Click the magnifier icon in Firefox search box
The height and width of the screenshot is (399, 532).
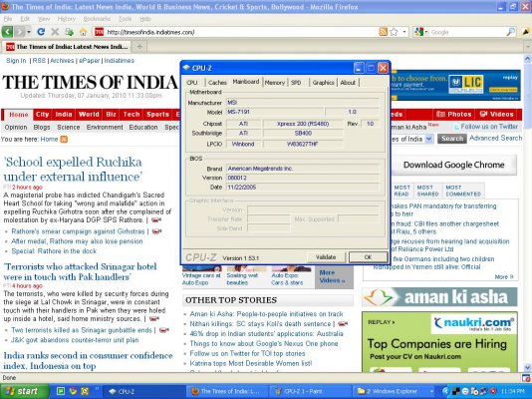[x=511, y=32]
